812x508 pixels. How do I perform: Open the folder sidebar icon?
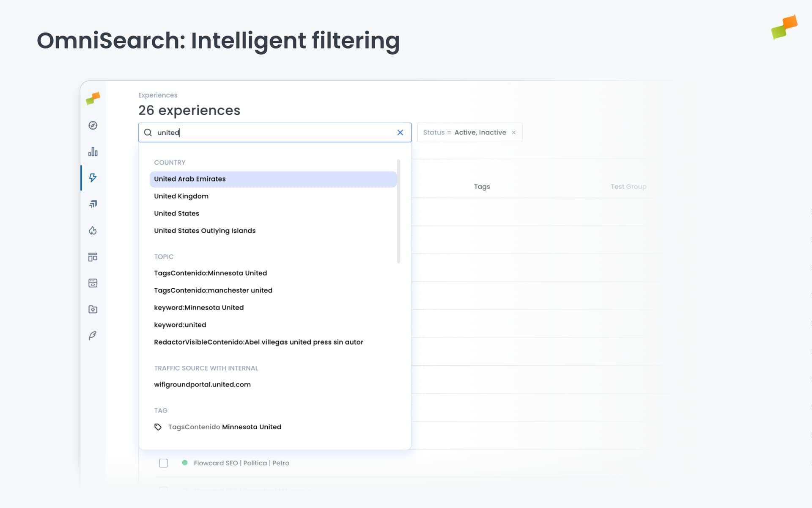tap(93, 309)
